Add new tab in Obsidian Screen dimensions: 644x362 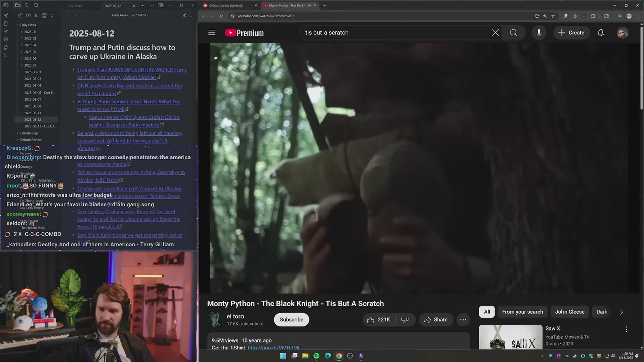[143, 5]
